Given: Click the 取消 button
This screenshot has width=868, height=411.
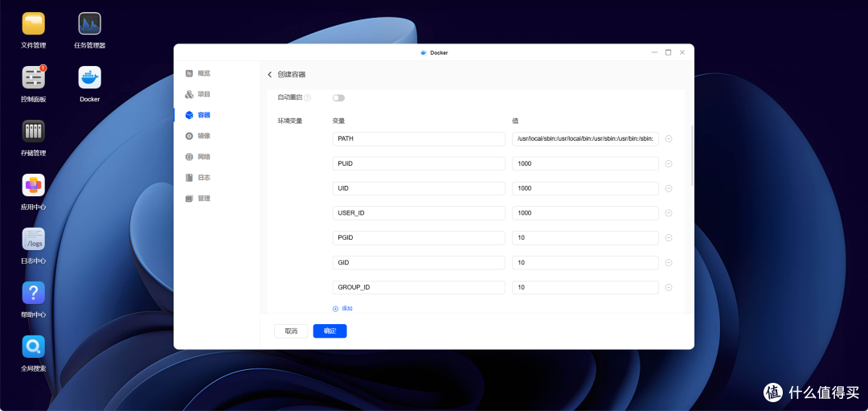Looking at the screenshot, I should (291, 331).
